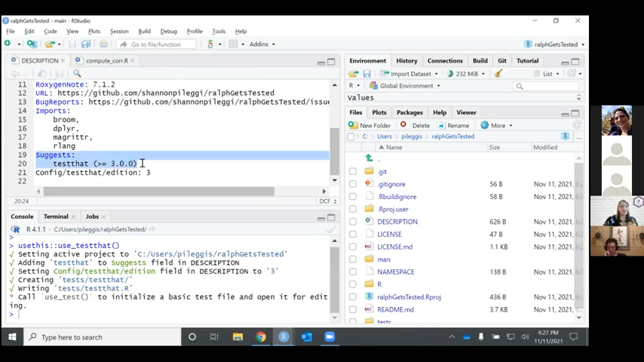Check the .gitignore file checkbox
The width and height of the screenshot is (644, 362).
pyautogui.click(x=353, y=184)
